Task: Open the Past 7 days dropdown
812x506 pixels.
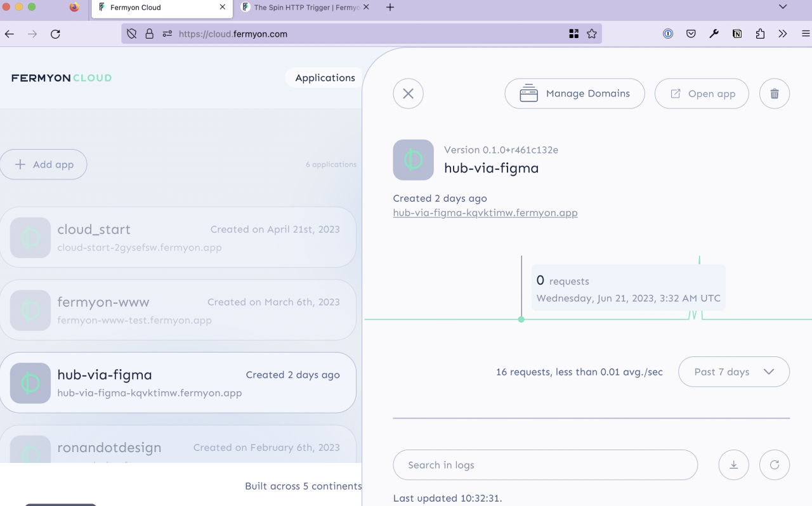Action: (x=733, y=372)
